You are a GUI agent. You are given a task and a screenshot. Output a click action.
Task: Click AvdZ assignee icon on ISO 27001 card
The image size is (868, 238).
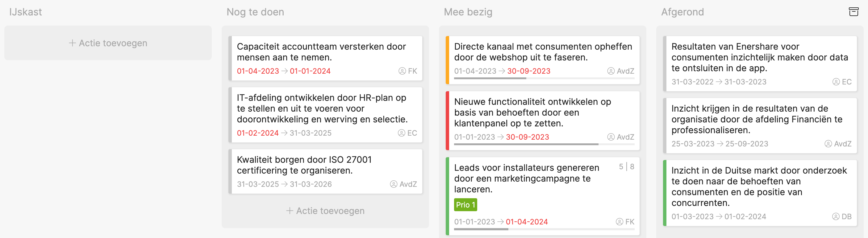[394, 184]
